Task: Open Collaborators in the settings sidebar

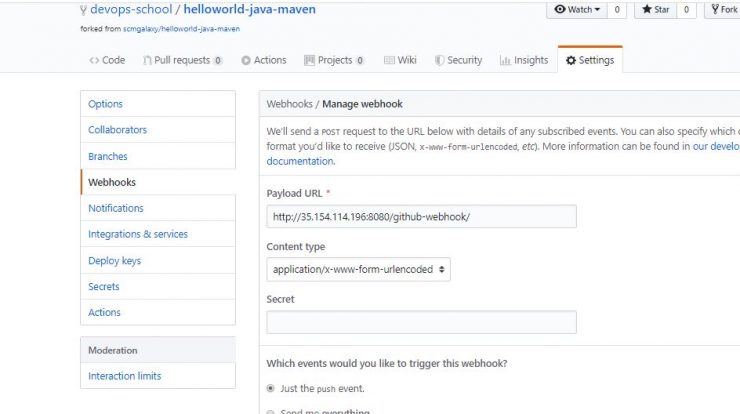Action: click(158, 130)
